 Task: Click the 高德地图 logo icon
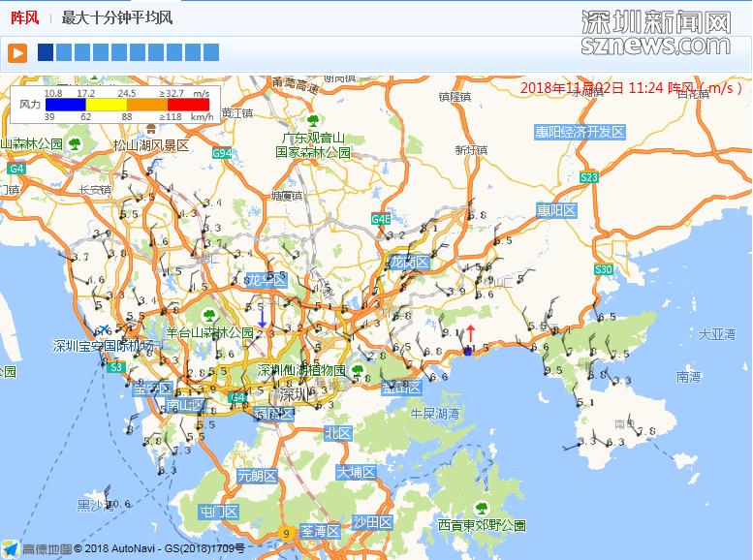tap(11, 549)
